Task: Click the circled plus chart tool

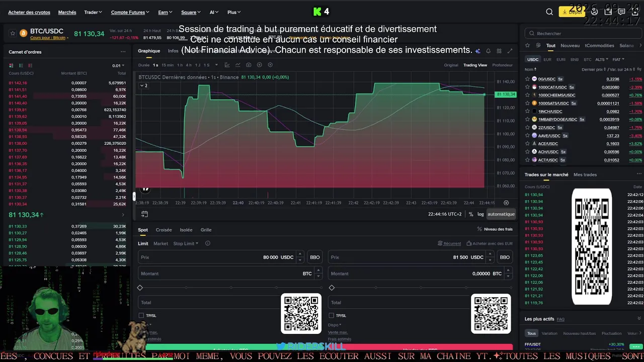Action: pyautogui.click(x=260, y=65)
